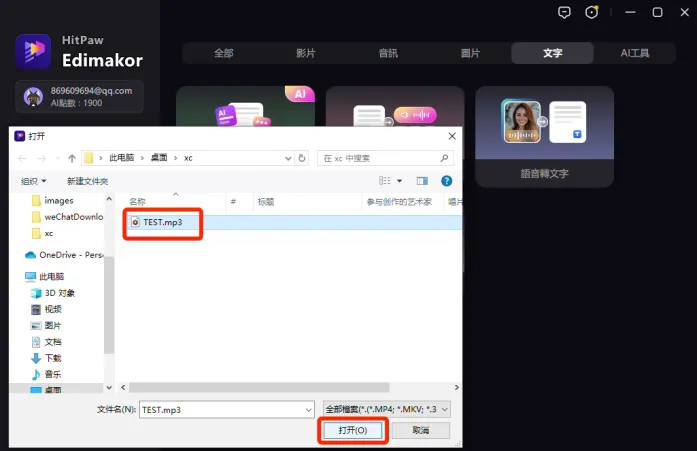Click the forward arrow in the dialog
The height and width of the screenshot is (451, 697).
[42, 158]
